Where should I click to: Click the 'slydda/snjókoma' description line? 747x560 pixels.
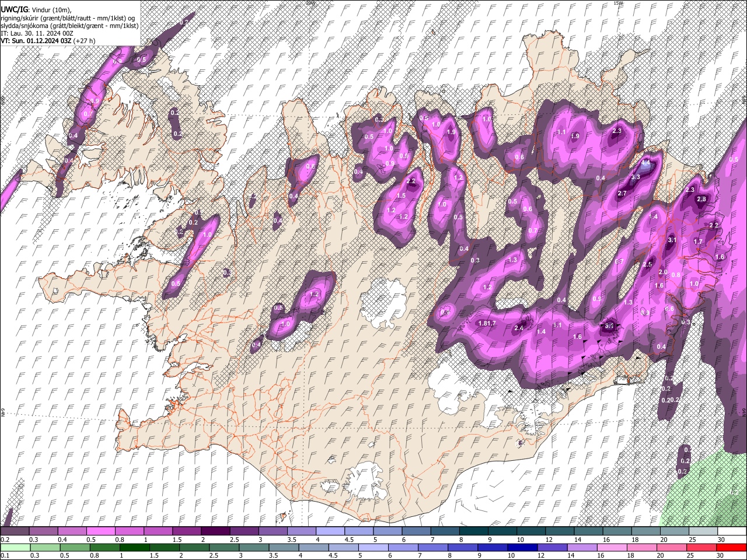[x=69, y=26]
